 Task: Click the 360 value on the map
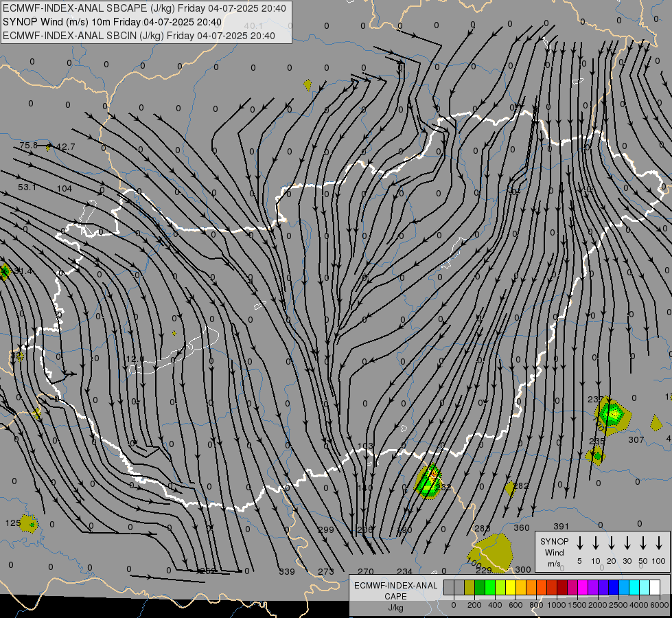[x=522, y=527]
